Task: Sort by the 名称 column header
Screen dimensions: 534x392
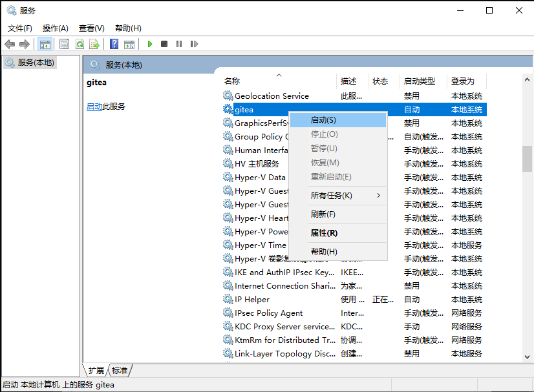Action: coord(278,81)
